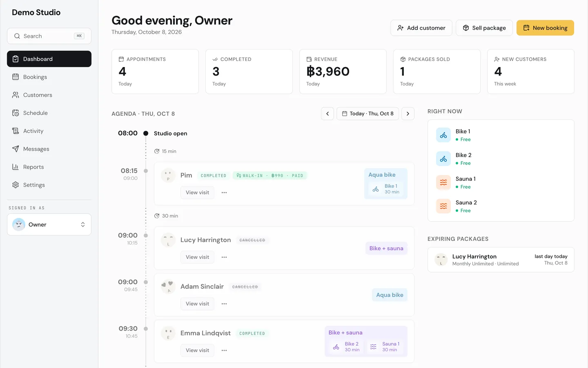The width and height of the screenshot is (588, 368).
Task: View visit for Adam Sinclair
Action: pyautogui.click(x=197, y=304)
